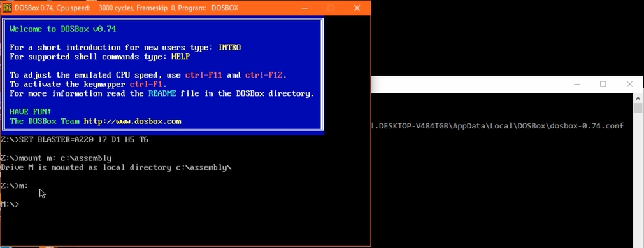This screenshot has height=248, width=644.
Task: Minimize the background status window
Action: 577,84
